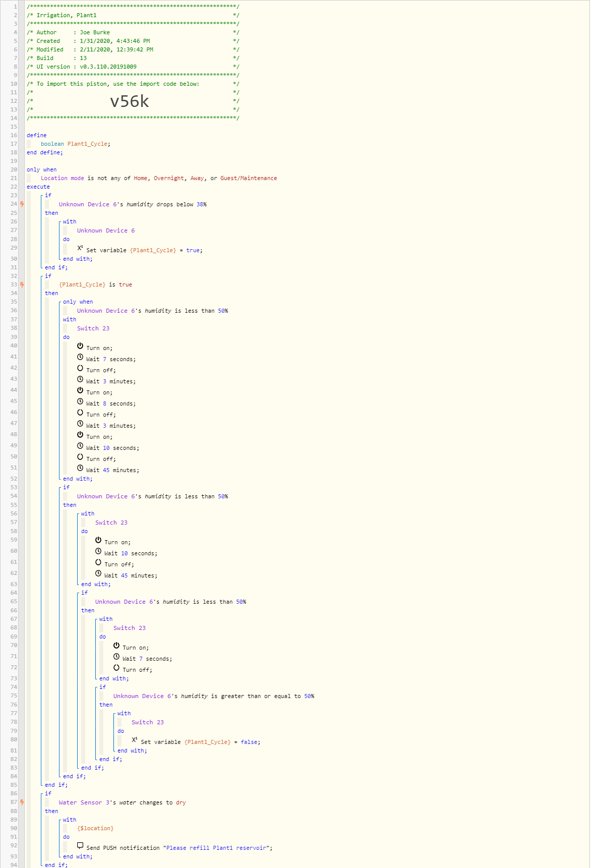Click the clock icon on line 51

80,468
